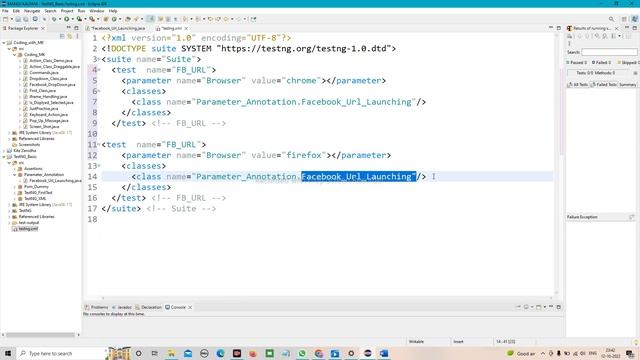Image resolution: width=640 pixels, height=360 pixels.
Task: Minimize the editor area
Action: click(551, 28)
